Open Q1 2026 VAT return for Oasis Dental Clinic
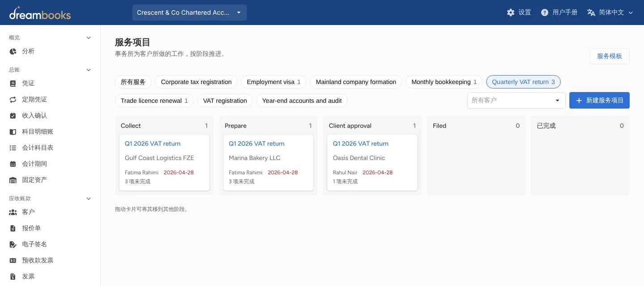Viewport: 644px width, 286px height. tap(360, 143)
